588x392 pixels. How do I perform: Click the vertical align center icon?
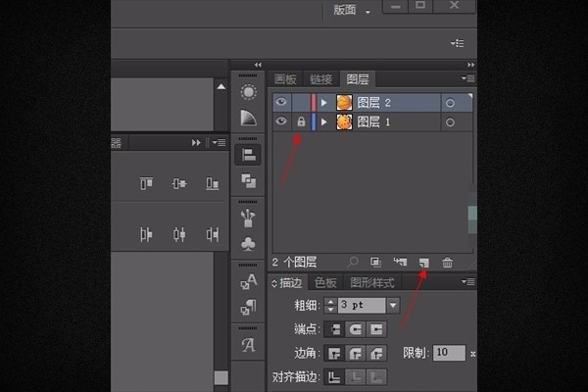pos(179,183)
